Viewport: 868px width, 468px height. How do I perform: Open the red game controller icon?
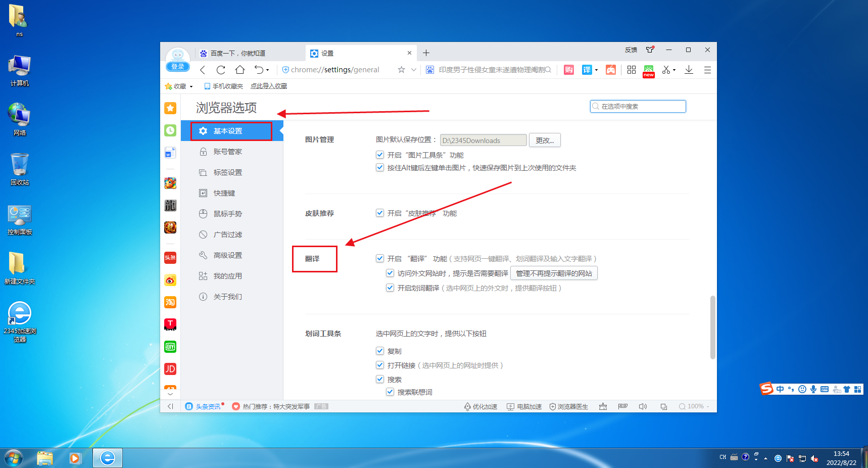[611, 70]
